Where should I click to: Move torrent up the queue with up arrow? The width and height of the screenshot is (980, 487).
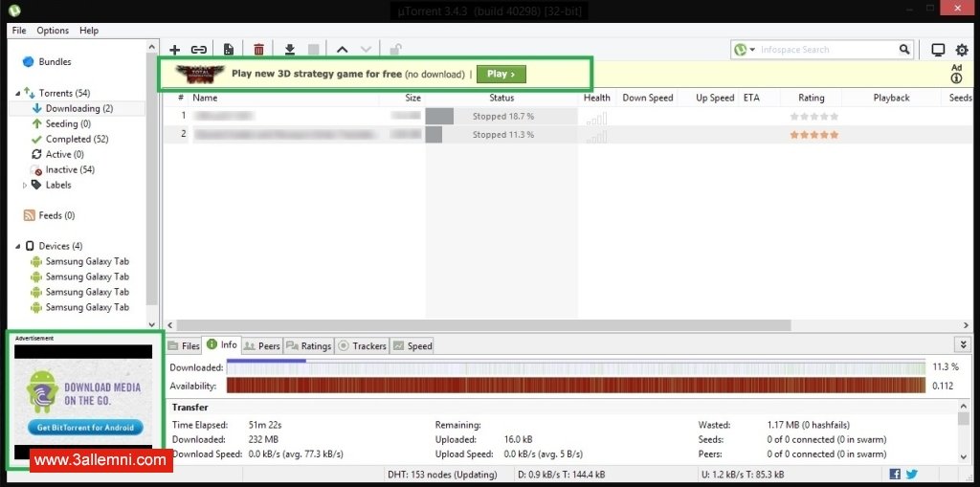coord(342,50)
